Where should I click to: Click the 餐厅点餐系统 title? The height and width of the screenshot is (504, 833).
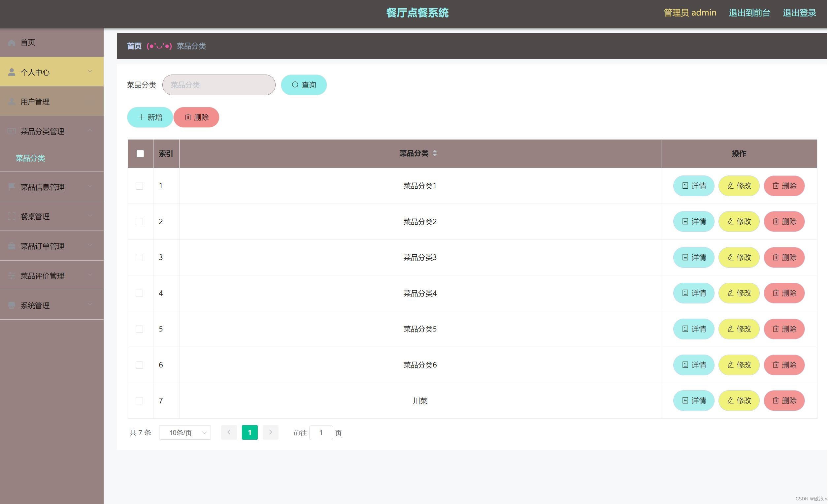click(417, 13)
